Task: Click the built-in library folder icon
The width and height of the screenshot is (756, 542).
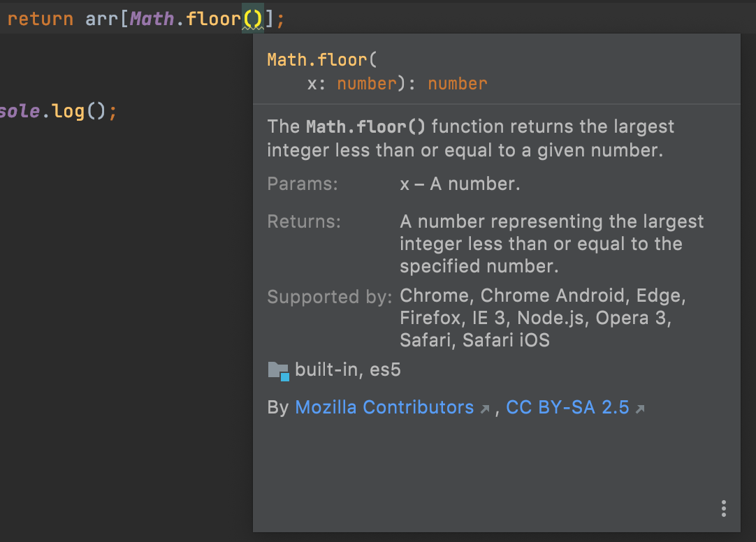Action: (x=278, y=371)
